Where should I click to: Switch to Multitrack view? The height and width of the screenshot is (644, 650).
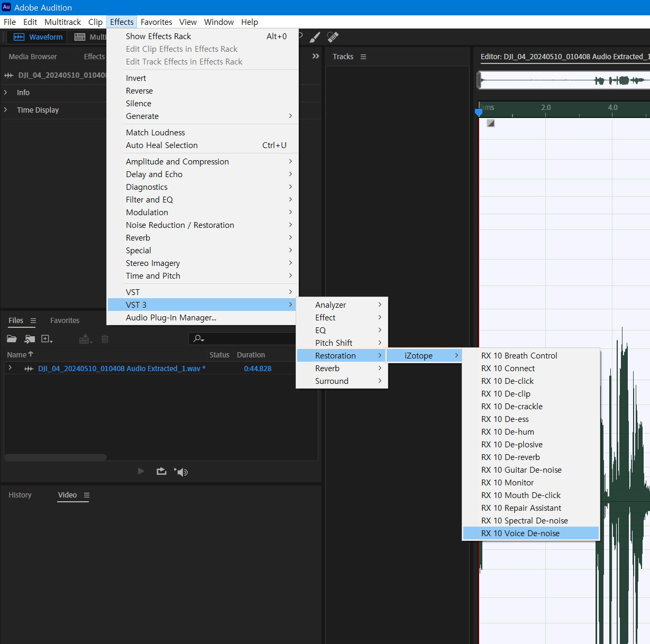[90, 37]
